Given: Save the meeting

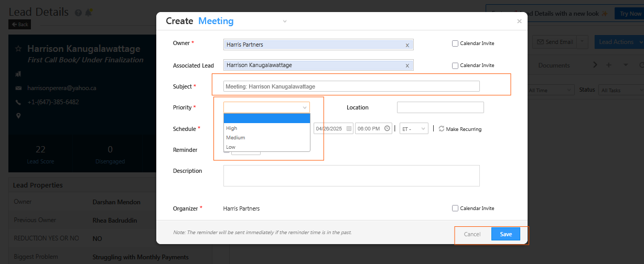Looking at the screenshot, I should click(x=506, y=234).
